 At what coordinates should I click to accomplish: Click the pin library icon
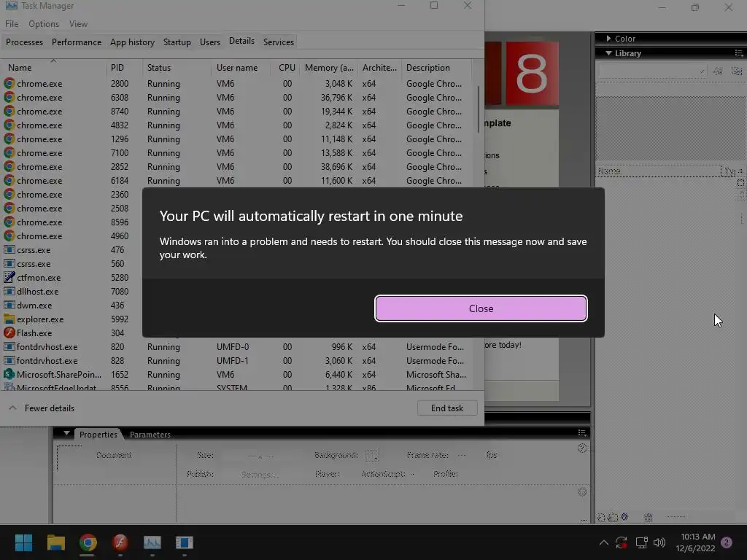point(718,71)
